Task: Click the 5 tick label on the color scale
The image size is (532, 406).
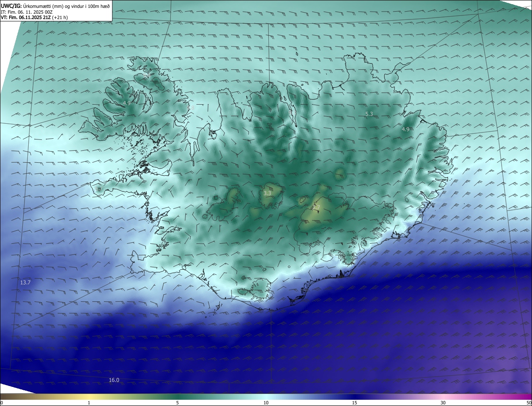Action: click(x=177, y=403)
